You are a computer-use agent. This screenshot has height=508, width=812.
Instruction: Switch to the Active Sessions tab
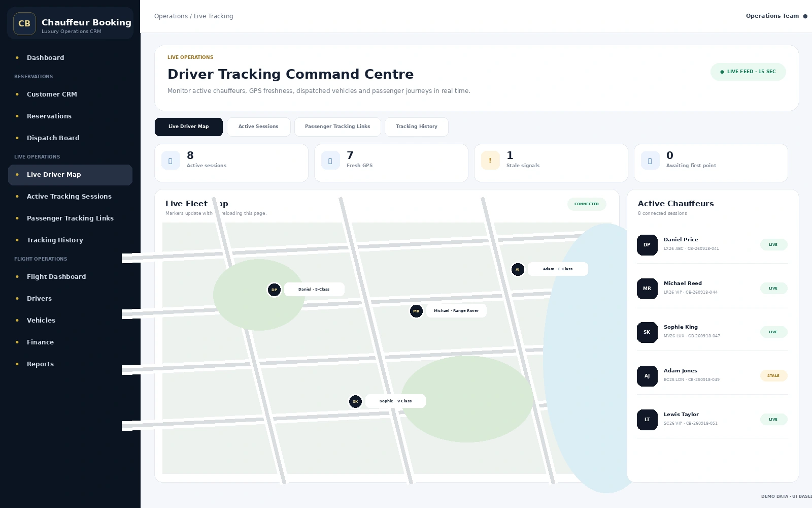pyautogui.click(x=258, y=127)
